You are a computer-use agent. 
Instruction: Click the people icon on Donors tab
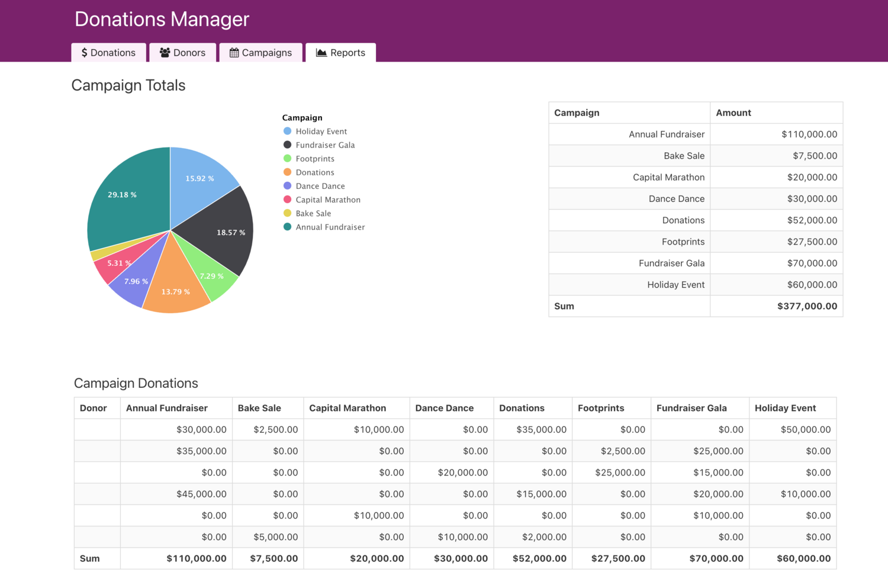pos(165,53)
